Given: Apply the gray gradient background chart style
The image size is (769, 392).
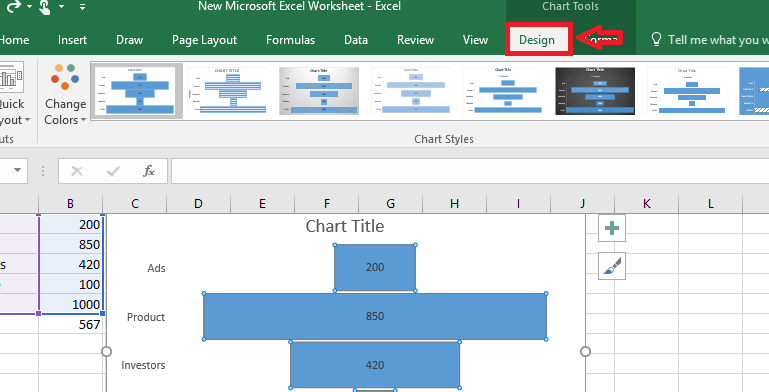Looking at the screenshot, I should tap(319, 91).
